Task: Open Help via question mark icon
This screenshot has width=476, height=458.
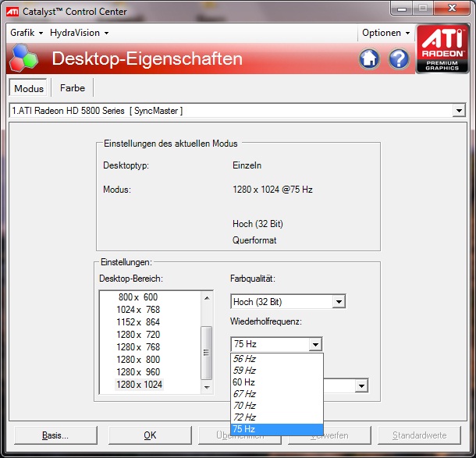Action: point(399,59)
